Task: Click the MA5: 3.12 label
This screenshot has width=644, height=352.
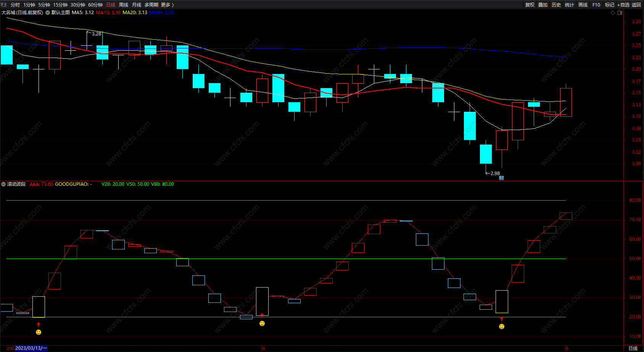Action: [83, 13]
